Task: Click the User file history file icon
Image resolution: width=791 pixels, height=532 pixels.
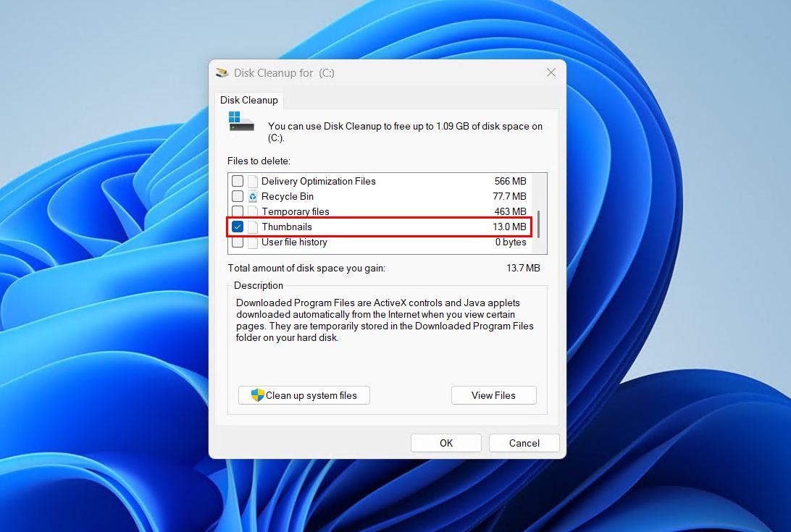Action: click(253, 242)
